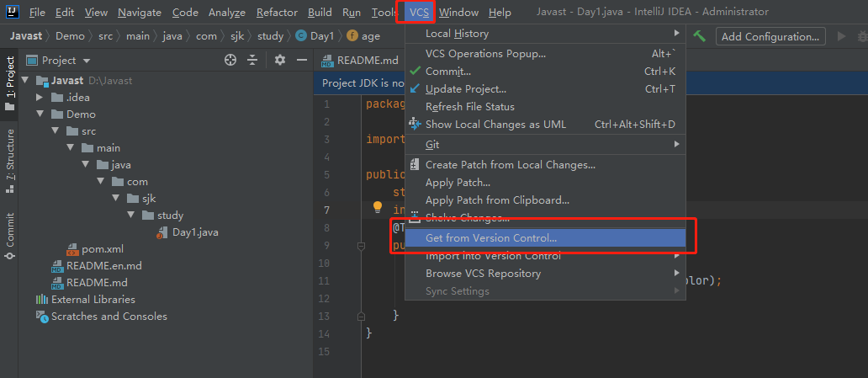Select README.en.md in the project tree

point(97,265)
